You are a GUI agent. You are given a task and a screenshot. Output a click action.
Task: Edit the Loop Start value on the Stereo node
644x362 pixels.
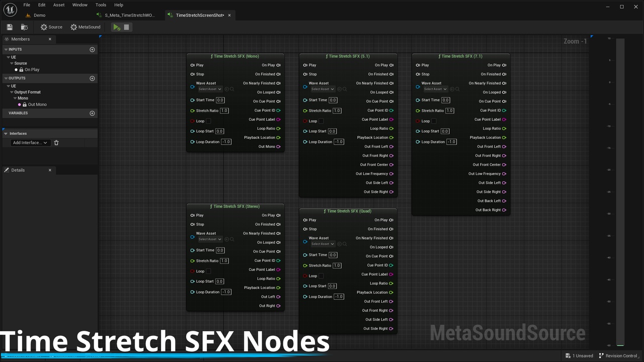click(219, 282)
